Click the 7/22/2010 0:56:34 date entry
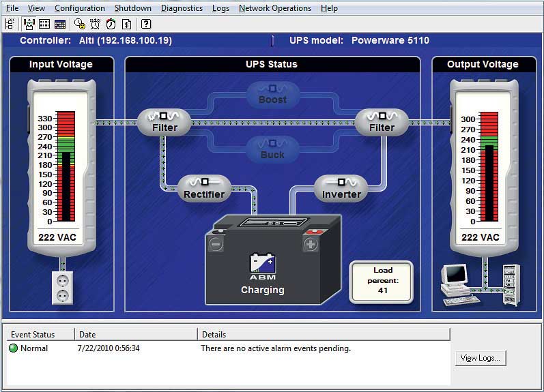This screenshot has height=392, width=544. tap(109, 348)
